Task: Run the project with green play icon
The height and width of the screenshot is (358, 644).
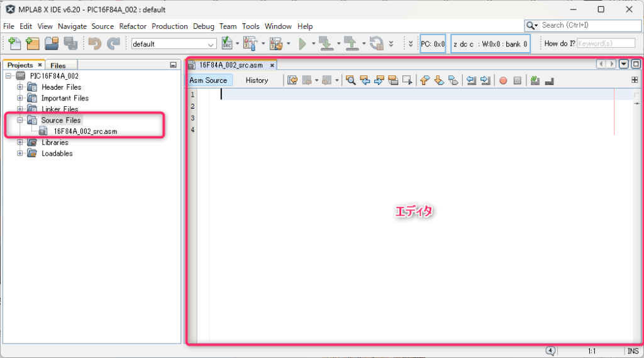Action: pyautogui.click(x=303, y=43)
